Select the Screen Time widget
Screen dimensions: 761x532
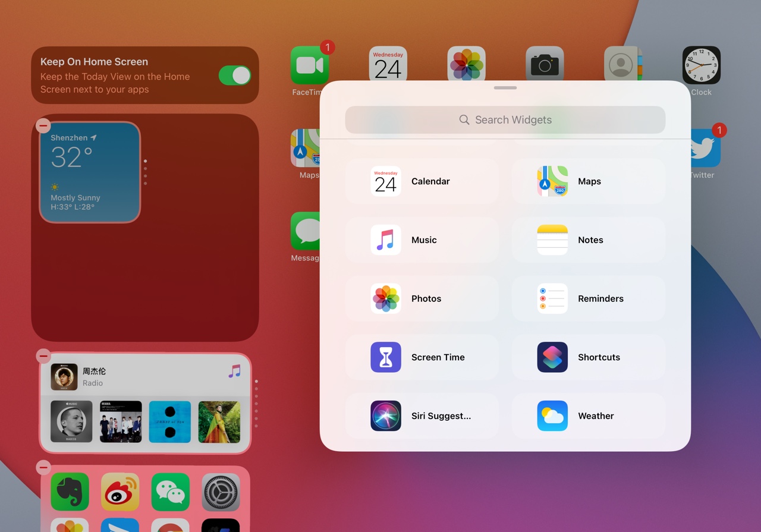click(422, 357)
